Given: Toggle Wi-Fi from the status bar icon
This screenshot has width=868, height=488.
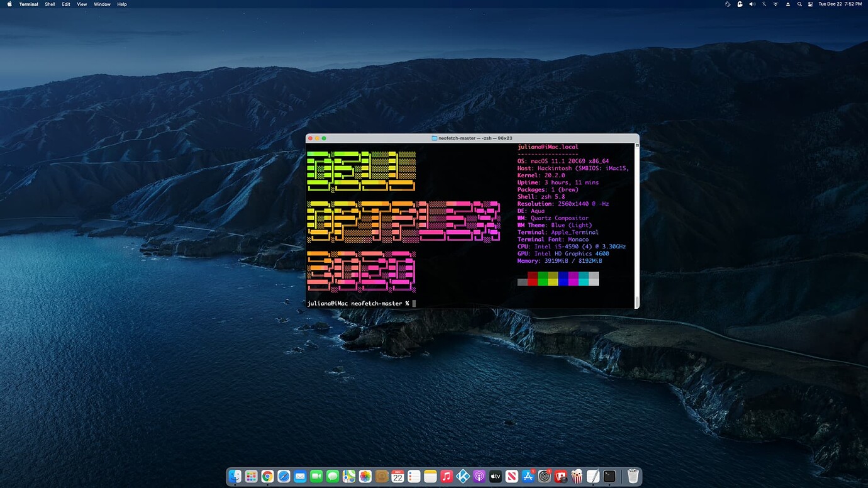Looking at the screenshot, I should 776,4.
